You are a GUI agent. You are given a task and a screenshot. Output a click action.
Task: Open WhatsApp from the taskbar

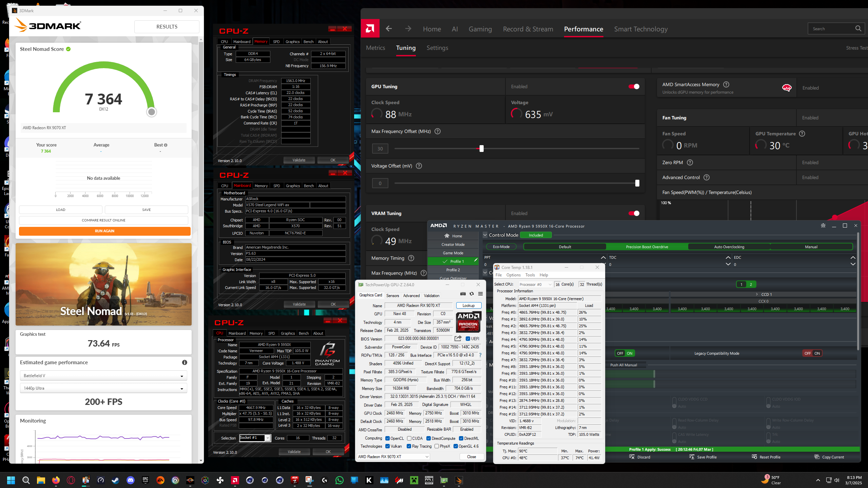point(339,480)
